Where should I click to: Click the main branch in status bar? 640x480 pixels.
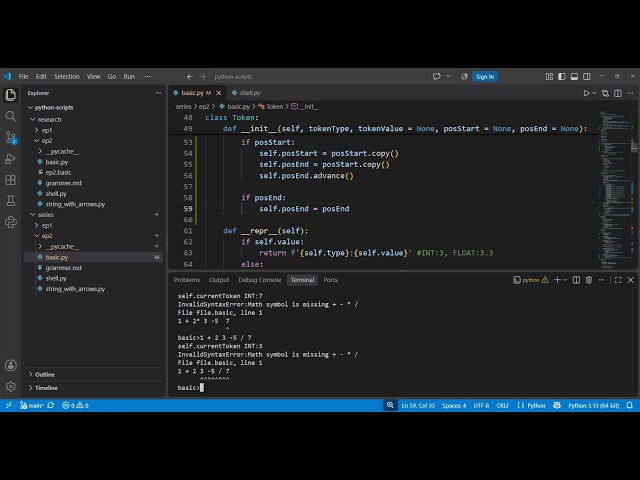tap(32, 405)
